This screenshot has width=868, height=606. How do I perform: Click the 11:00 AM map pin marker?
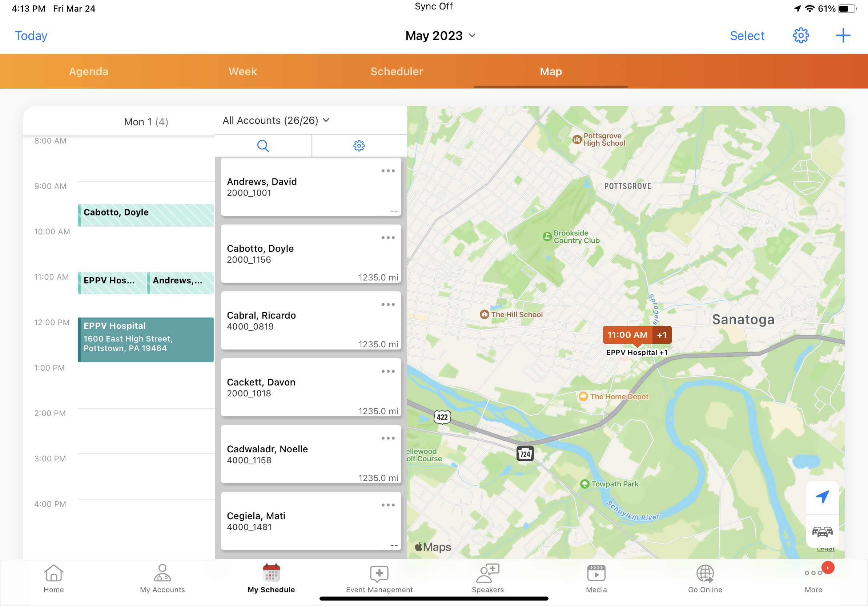628,335
